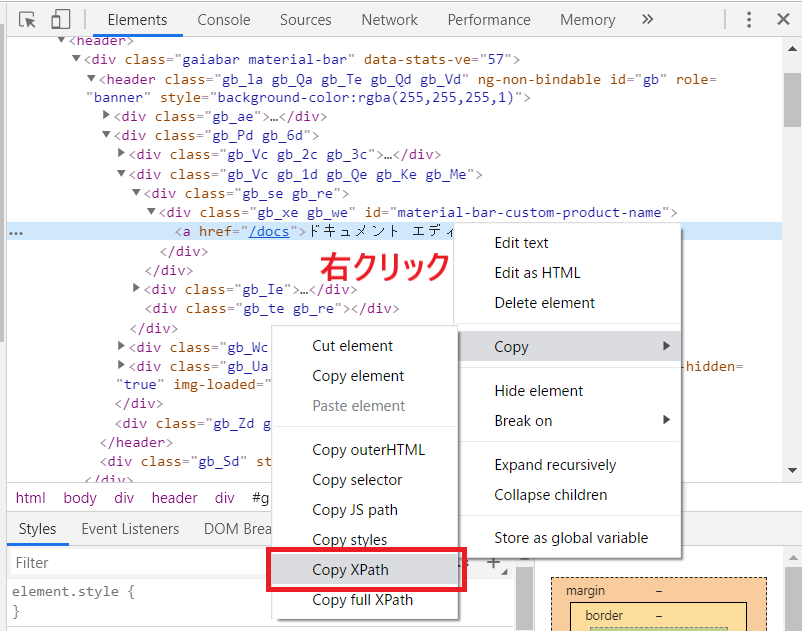
Task: Collapse the gaiabar material-bar div
Action: pos(76,59)
